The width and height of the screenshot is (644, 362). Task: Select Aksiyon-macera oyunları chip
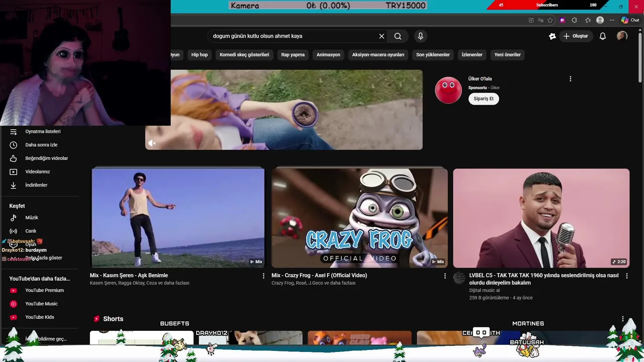tap(378, 55)
